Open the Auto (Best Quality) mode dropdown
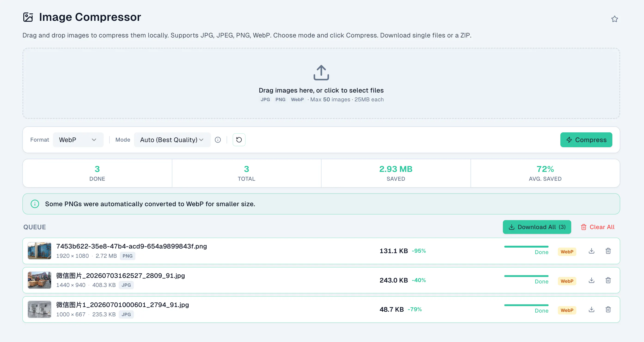Viewport: 644px width, 342px height. coord(172,140)
